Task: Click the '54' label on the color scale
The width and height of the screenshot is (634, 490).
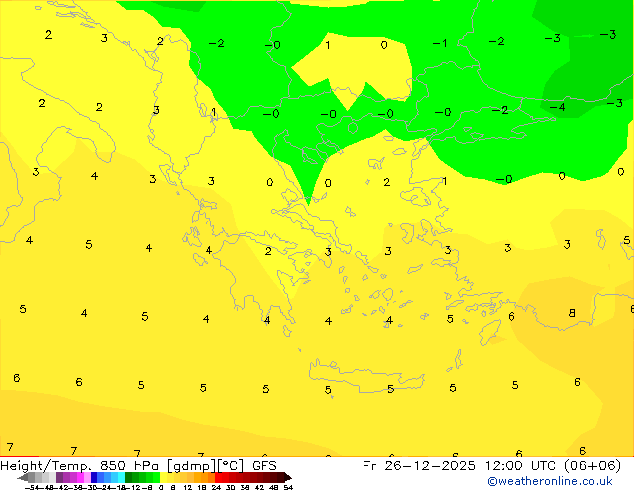Action: coord(288,487)
